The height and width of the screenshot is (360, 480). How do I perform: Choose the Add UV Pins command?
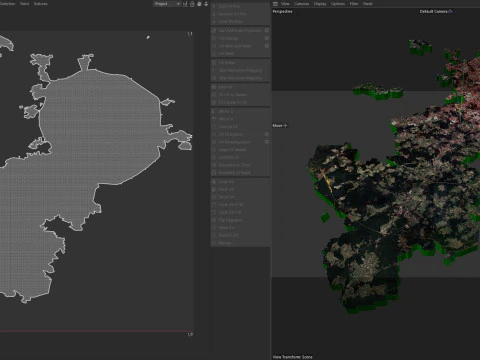tap(240, 6)
